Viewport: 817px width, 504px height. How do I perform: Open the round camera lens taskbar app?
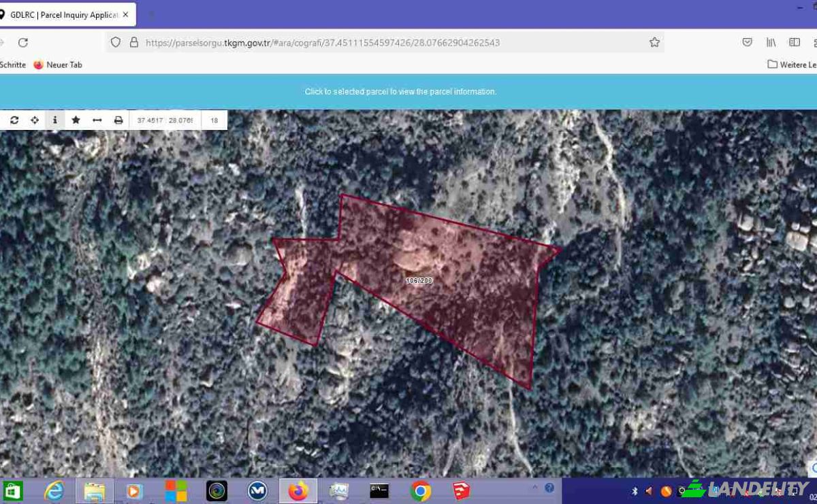click(217, 490)
